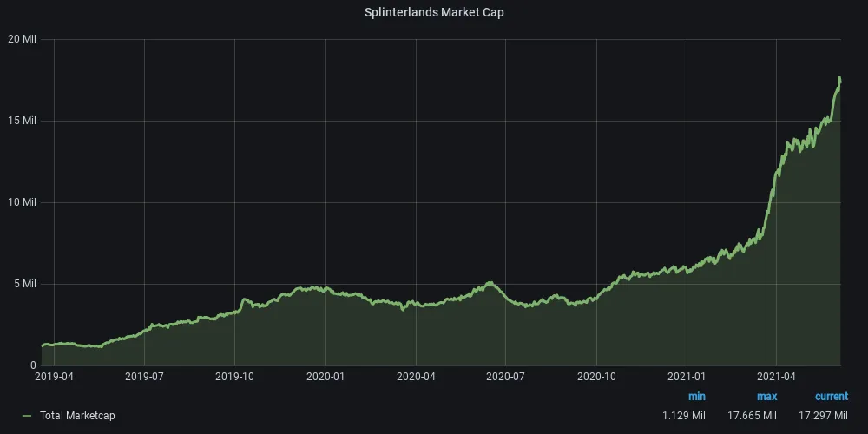Click the market cap peak near 17.6 Mil
The width and height of the screenshot is (868, 434).
(839, 77)
